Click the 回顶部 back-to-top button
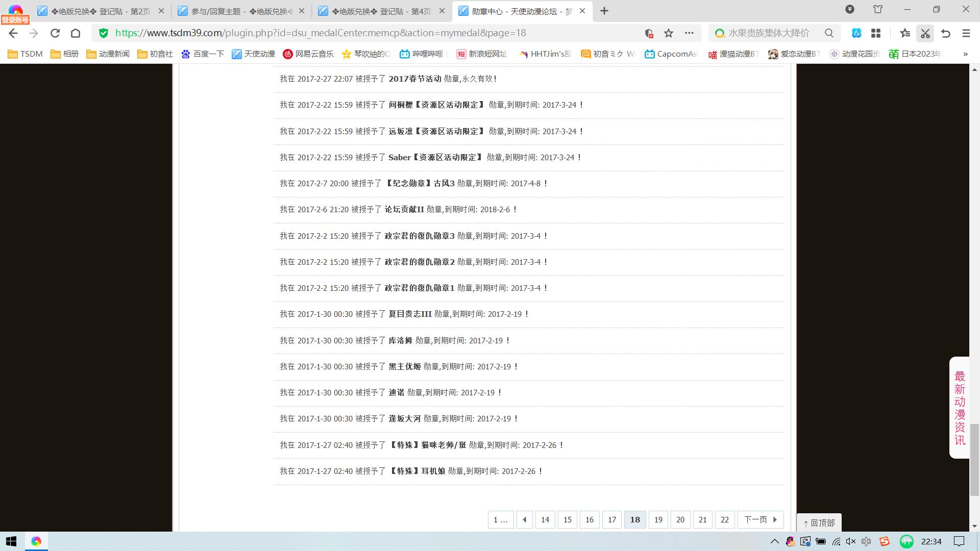The height and width of the screenshot is (551, 980). coord(819,523)
